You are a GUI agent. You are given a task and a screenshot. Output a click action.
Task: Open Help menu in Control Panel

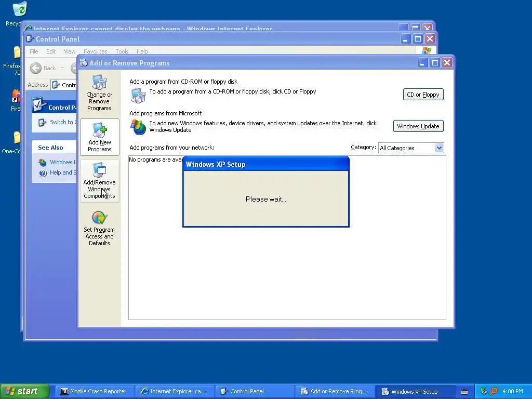pos(142,51)
